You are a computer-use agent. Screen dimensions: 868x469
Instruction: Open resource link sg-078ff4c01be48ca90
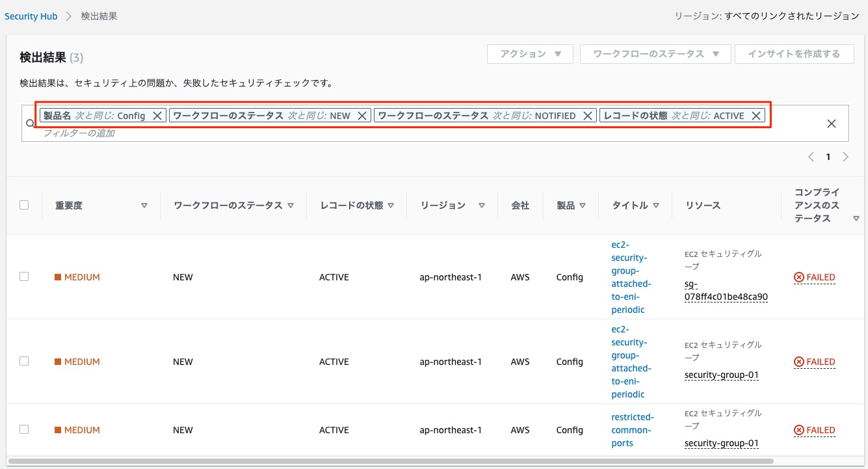tap(726, 291)
